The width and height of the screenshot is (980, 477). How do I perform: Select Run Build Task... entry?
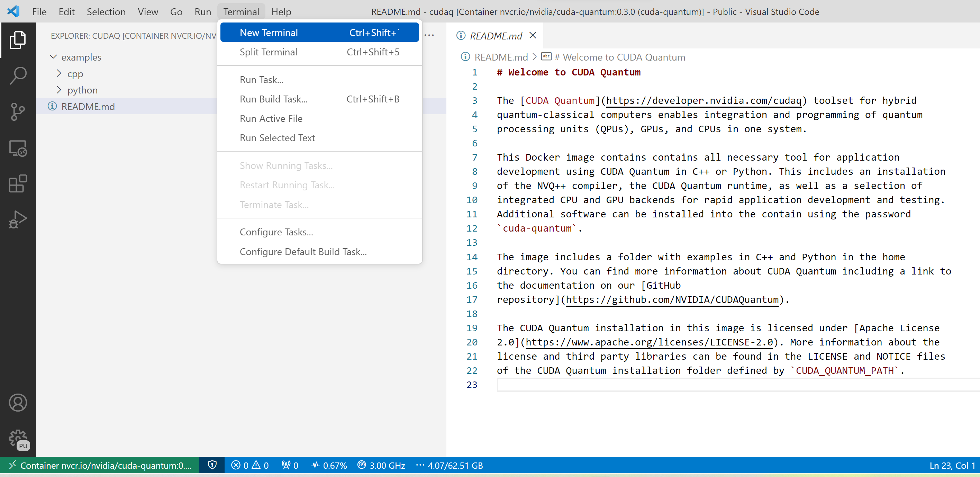(x=319, y=99)
